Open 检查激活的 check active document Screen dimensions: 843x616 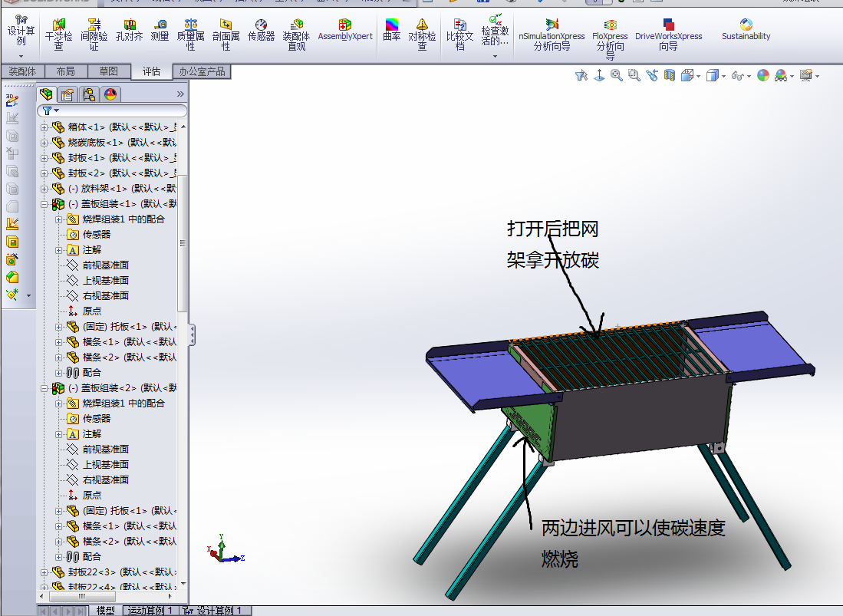[x=496, y=31]
